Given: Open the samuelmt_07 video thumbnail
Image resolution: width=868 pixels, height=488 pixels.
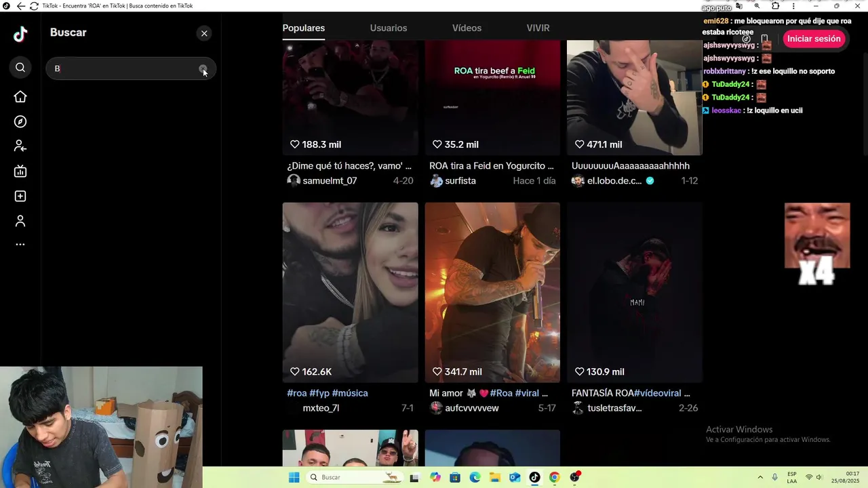Looking at the screenshot, I should 350,98.
